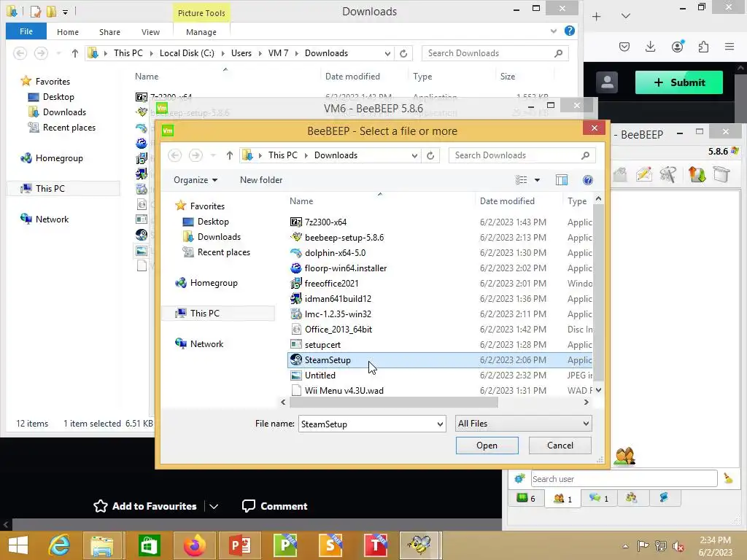Select the 7z2300-x64 file in dialog
747x560 pixels.
coord(325,222)
